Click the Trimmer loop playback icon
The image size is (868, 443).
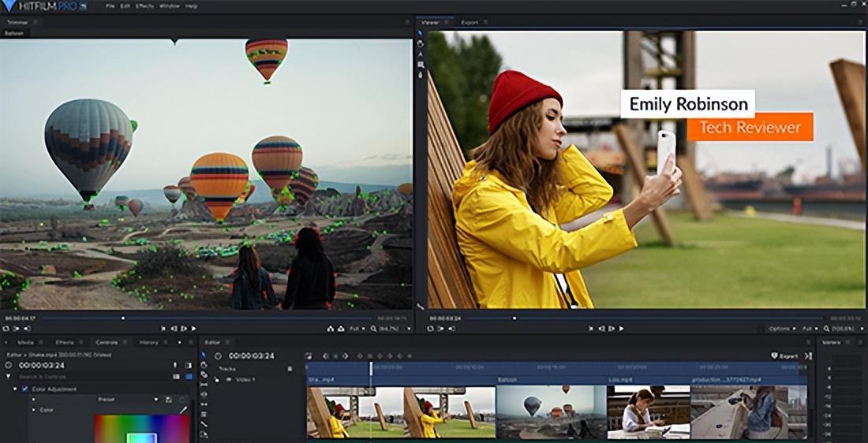(x=6, y=329)
